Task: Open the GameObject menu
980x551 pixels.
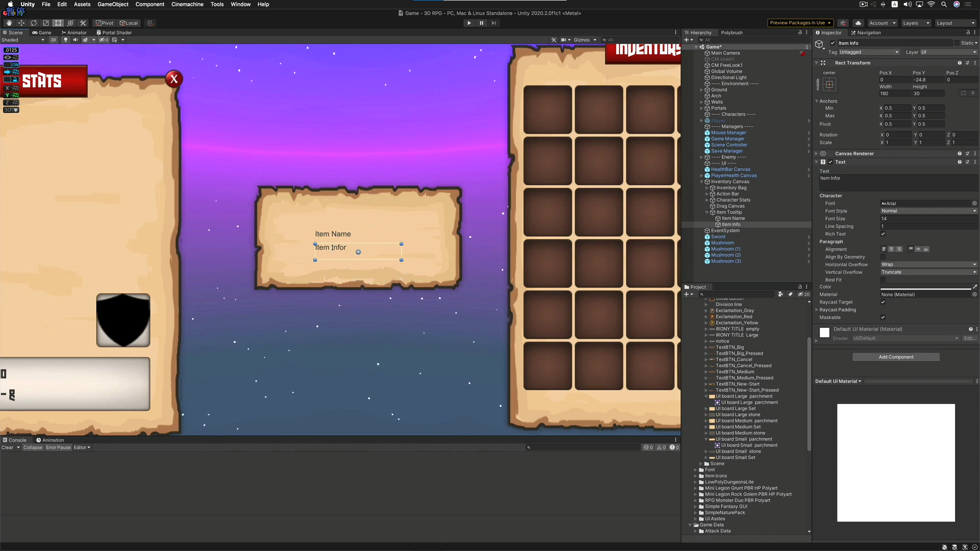Action: coord(113,4)
